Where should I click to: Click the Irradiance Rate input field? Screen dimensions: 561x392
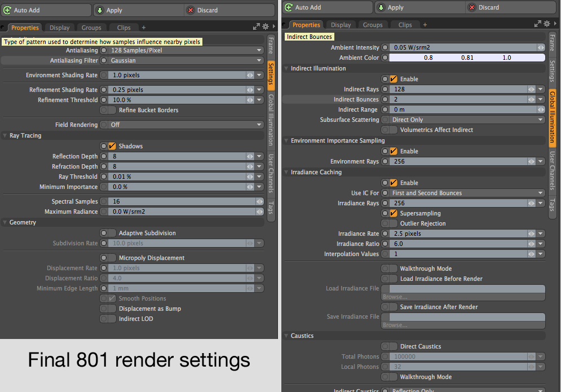pos(458,234)
